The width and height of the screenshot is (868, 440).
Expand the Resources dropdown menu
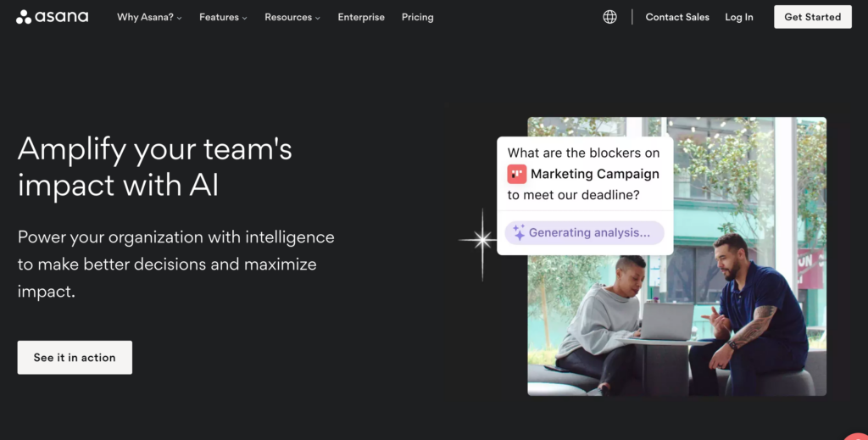pos(292,17)
